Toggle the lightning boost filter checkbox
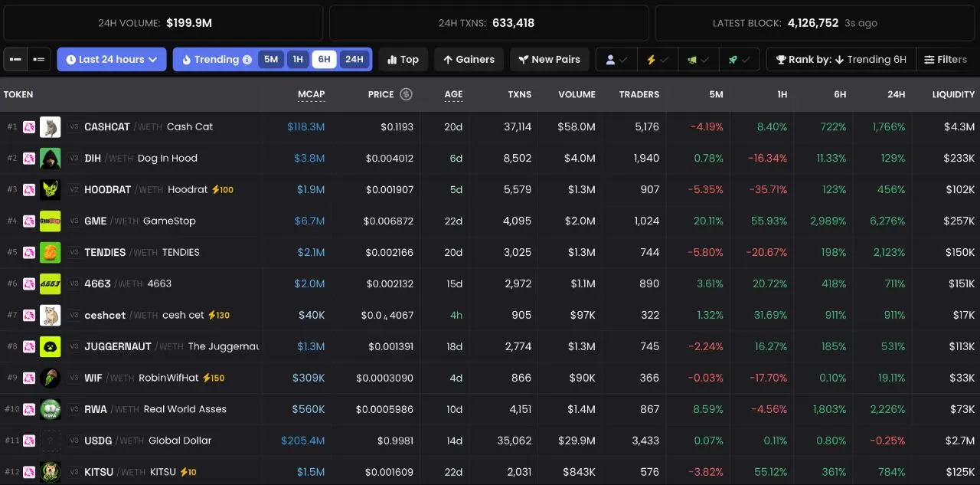980x485 pixels. pos(657,59)
